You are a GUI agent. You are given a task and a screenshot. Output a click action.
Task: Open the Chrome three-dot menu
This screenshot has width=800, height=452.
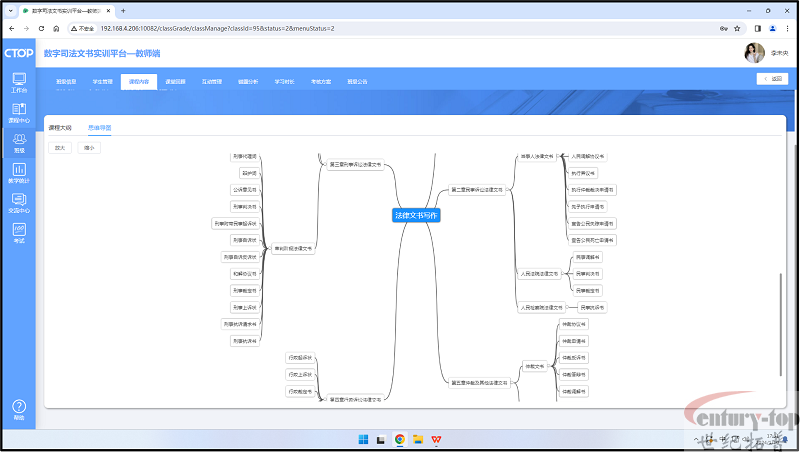[x=787, y=29]
